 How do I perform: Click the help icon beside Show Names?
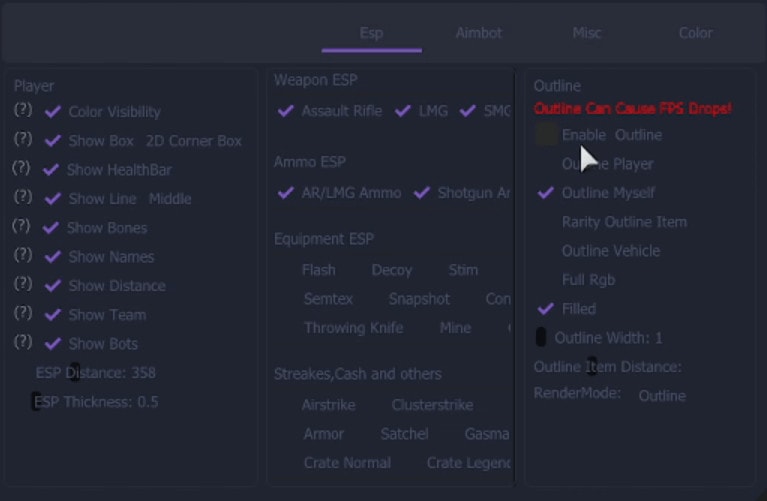23,254
